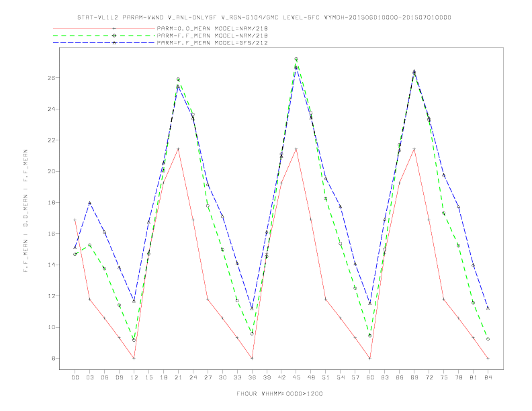Click x-axis tick label 42

click(x=281, y=377)
